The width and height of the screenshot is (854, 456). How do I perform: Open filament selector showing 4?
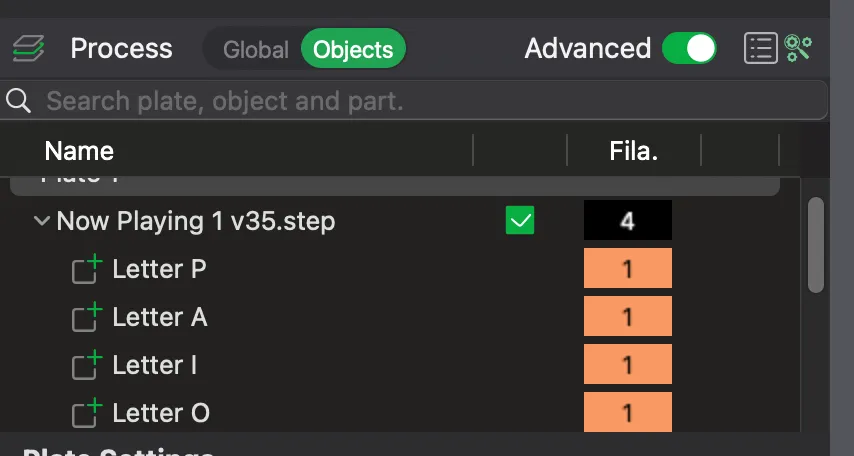[x=627, y=221]
